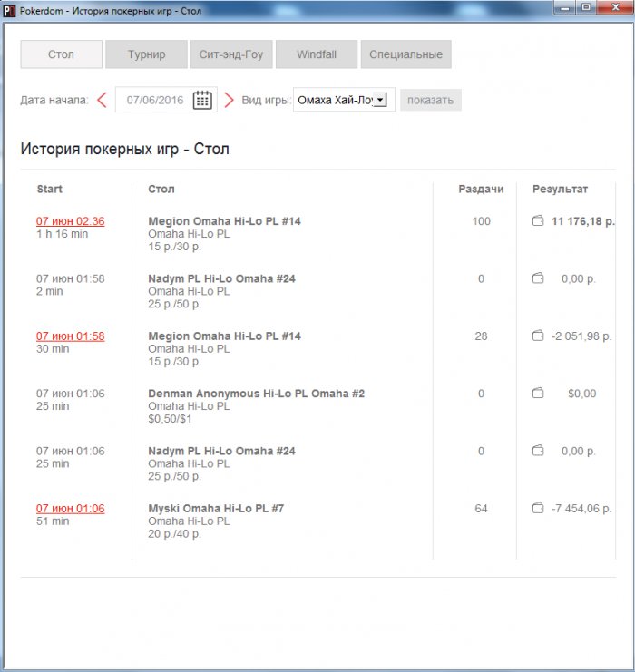Click wallet icon beside $0,00 result
635x672 pixels.
tap(538, 394)
